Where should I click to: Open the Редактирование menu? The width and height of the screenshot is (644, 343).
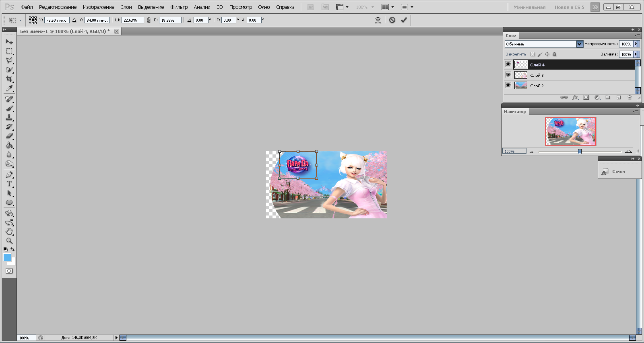click(58, 7)
